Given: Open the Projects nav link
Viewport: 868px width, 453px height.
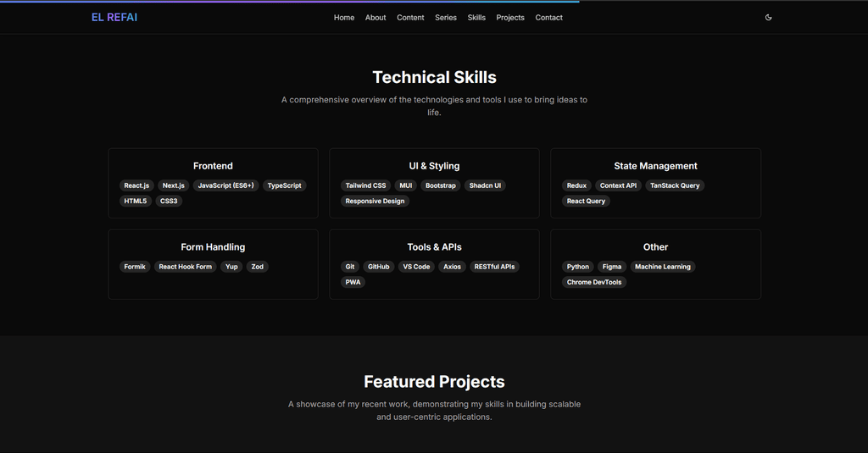Looking at the screenshot, I should (x=509, y=18).
